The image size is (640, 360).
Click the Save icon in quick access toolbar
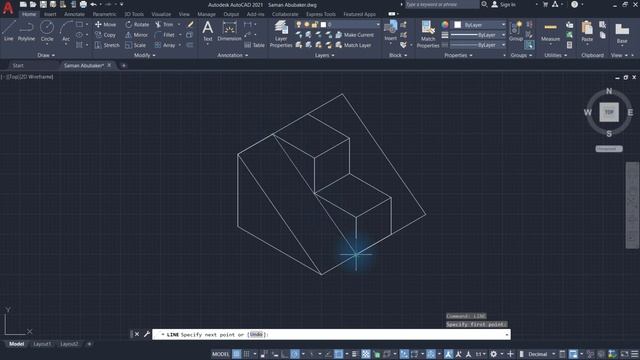[43, 4]
